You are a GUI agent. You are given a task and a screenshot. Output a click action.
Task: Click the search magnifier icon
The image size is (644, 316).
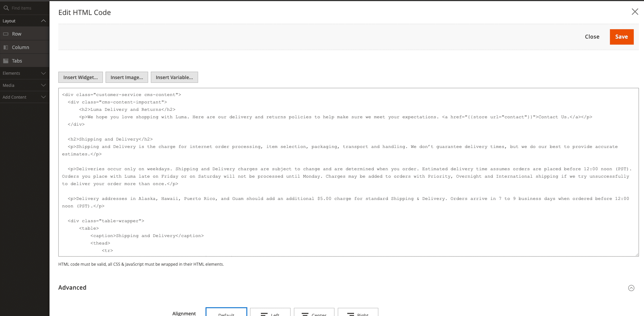[x=6, y=8]
